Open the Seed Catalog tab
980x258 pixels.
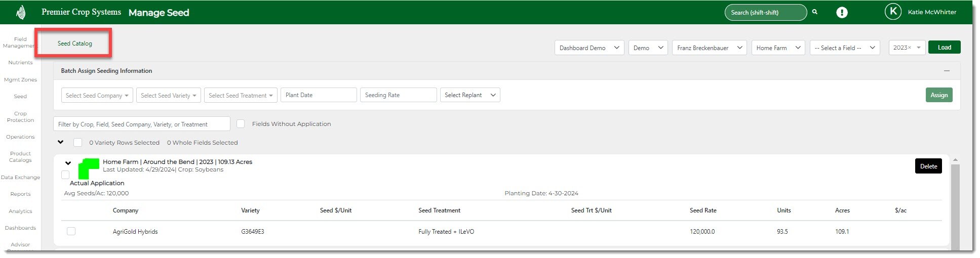tap(74, 44)
